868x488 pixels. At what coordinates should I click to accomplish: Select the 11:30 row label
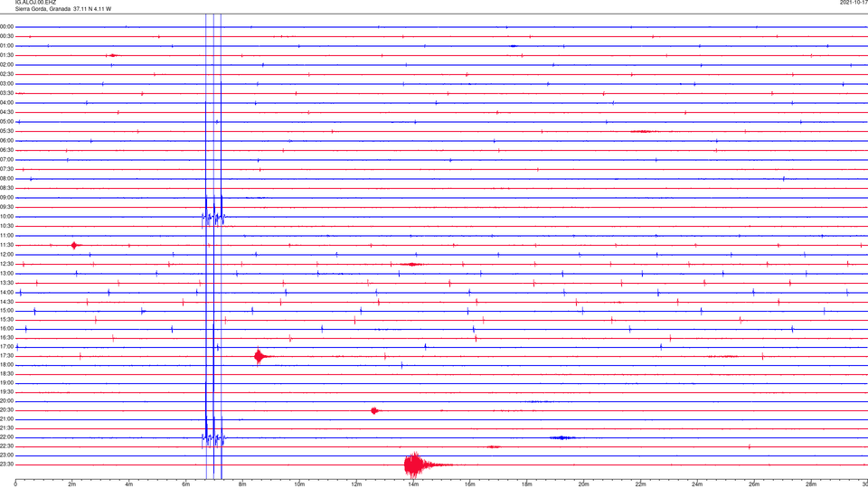(x=7, y=245)
